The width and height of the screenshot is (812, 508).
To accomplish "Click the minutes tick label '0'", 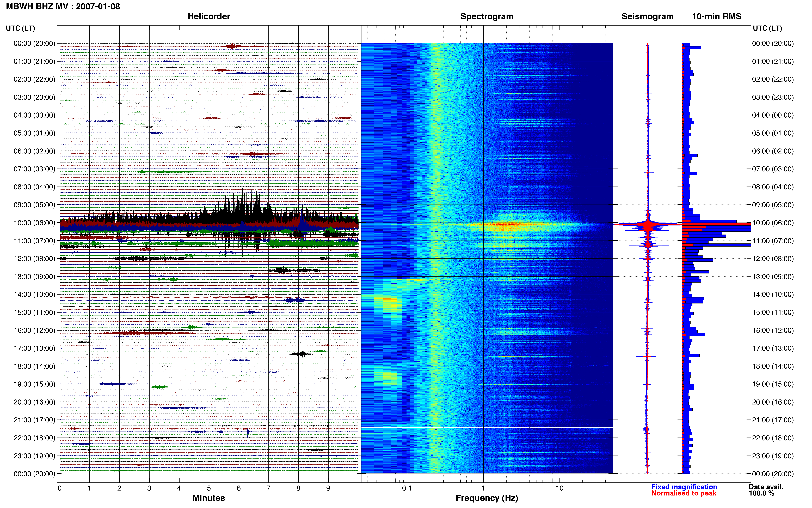I will pos(59,488).
